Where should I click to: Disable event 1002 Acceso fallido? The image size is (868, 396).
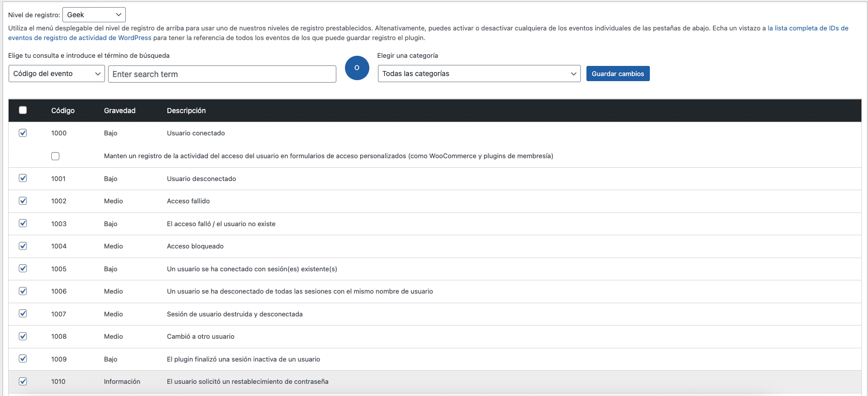[23, 201]
